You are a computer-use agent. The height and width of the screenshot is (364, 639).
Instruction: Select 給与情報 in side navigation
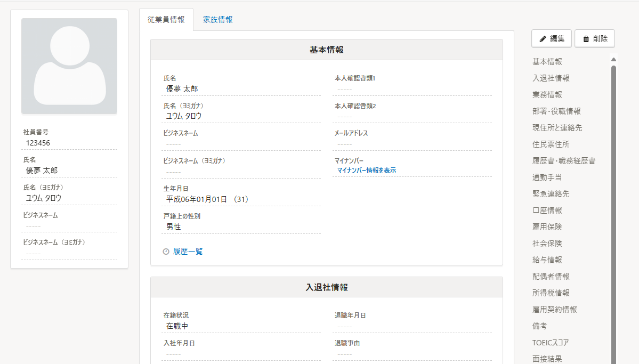tap(547, 260)
